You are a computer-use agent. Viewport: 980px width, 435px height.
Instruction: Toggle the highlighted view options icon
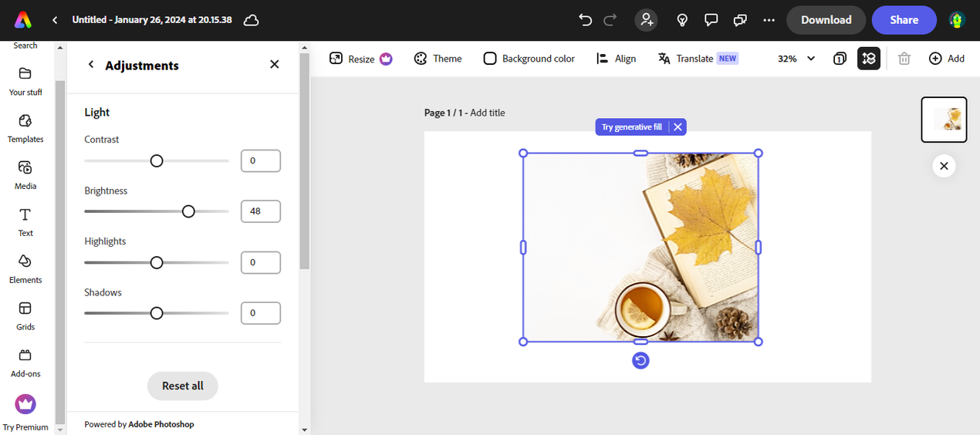[x=869, y=59]
